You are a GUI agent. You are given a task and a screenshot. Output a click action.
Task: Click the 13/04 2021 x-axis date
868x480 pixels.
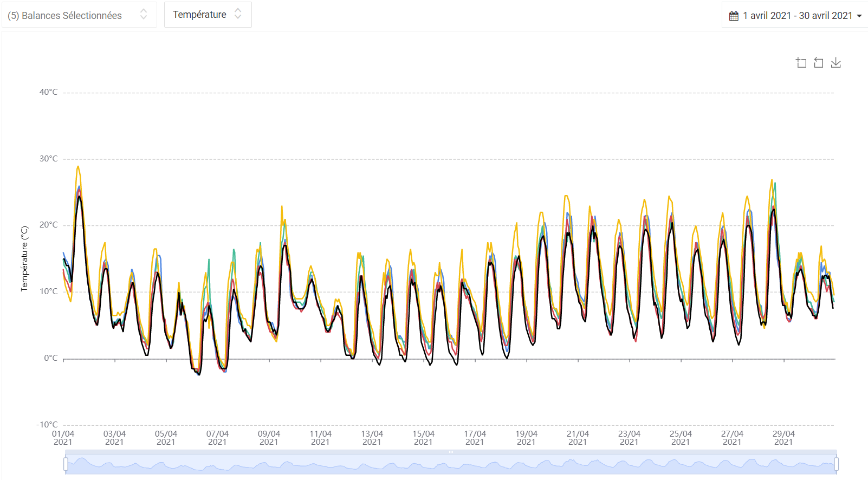[x=372, y=438]
